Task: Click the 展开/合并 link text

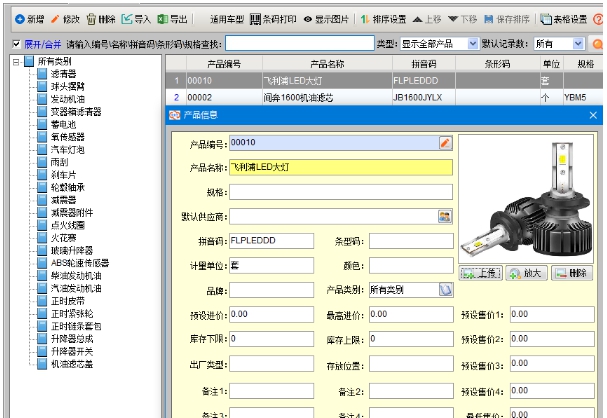Action: 43,45
